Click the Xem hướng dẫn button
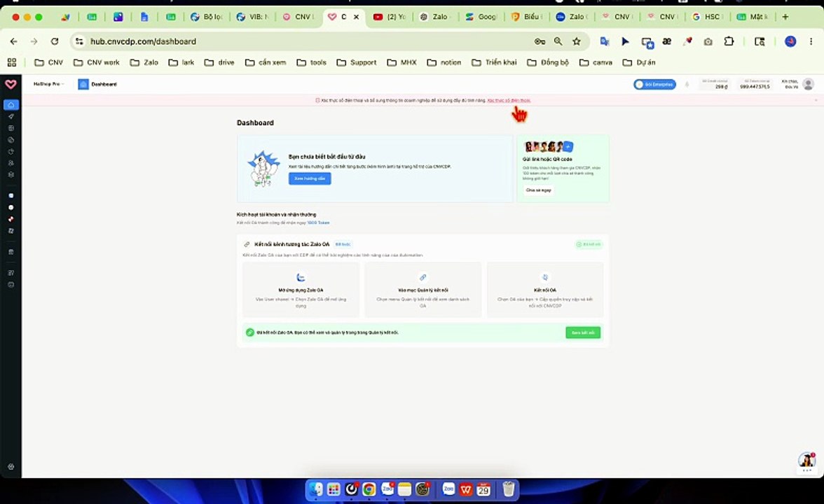The image size is (824, 504). 310,178
